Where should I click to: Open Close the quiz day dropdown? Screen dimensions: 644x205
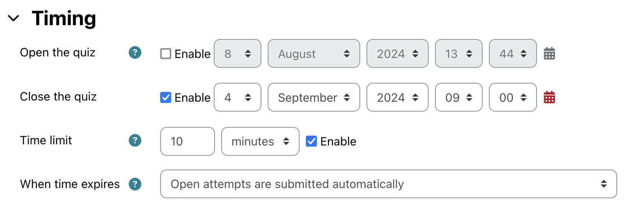237,97
